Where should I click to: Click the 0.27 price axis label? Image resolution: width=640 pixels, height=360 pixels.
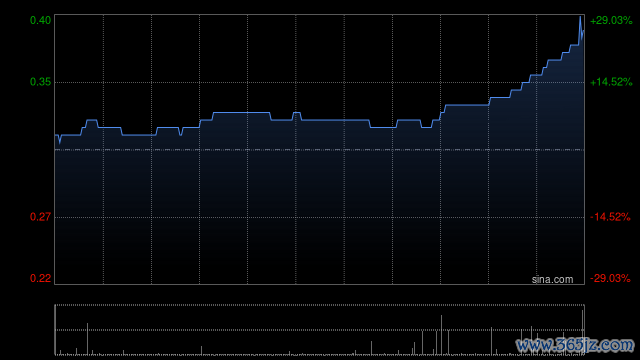(40, 217)
